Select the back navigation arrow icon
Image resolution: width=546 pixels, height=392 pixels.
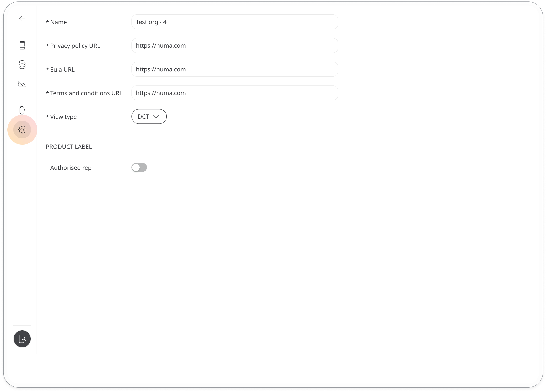tap(22, 19)
